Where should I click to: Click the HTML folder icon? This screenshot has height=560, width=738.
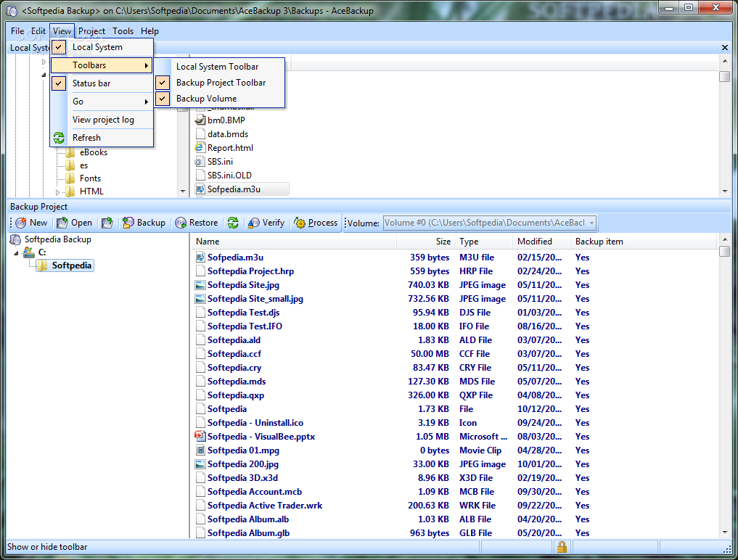coord(70,192)
